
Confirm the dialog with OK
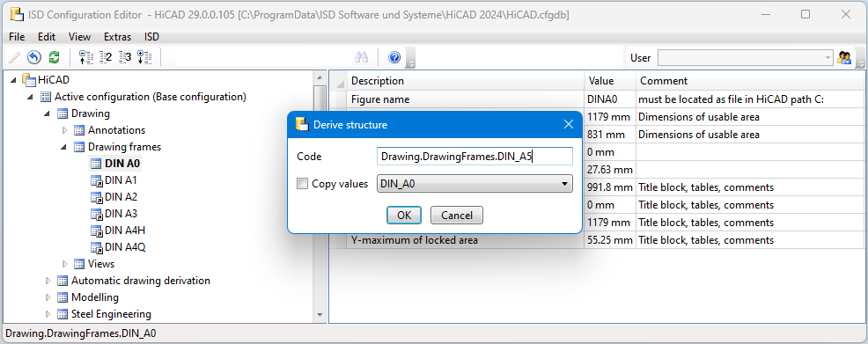[x=404, y=216]
